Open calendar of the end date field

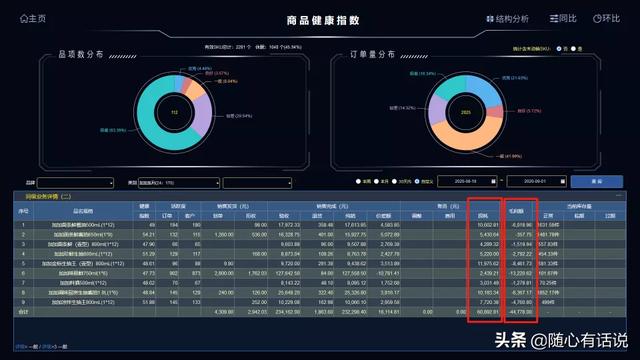(x=562, y=181)
